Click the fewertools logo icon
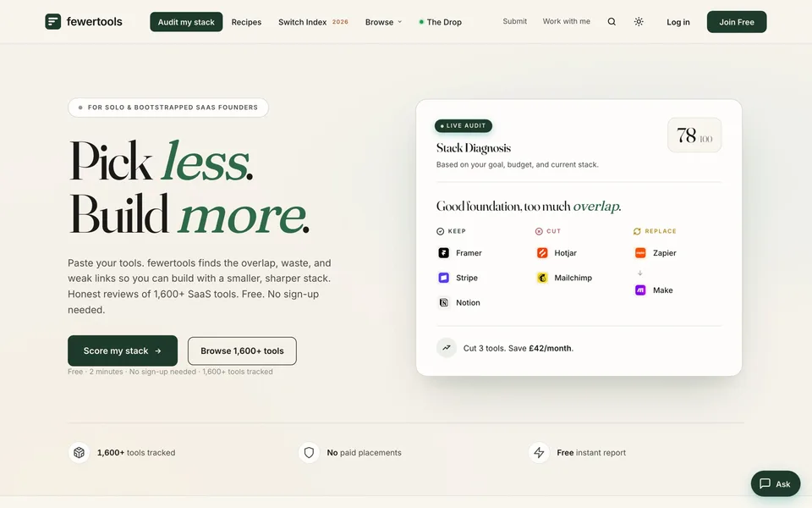Viewport: 812px width, 508px height. tap(52, 22)
